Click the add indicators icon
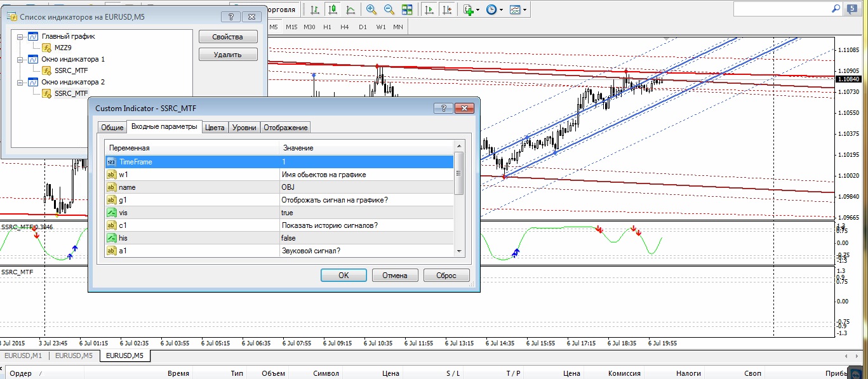The height and width of the screenshot is (379, 868). [469, 10]
